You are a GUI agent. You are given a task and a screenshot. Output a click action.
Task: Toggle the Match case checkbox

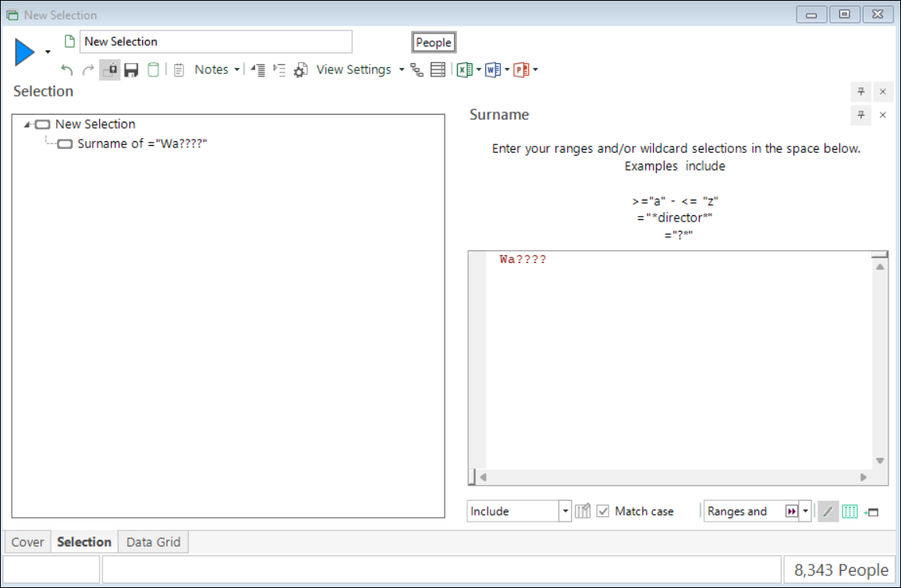pos(603,511)
